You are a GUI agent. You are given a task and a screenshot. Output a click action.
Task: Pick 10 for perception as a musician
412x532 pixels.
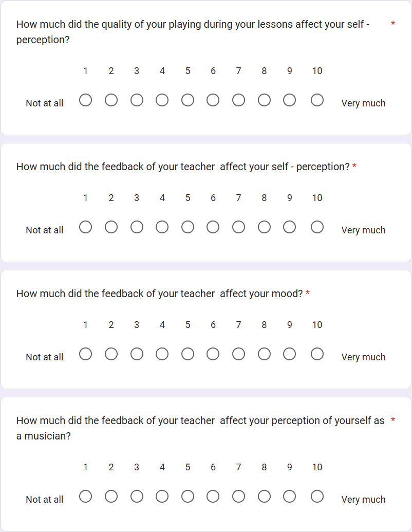(x=317, y=496)
